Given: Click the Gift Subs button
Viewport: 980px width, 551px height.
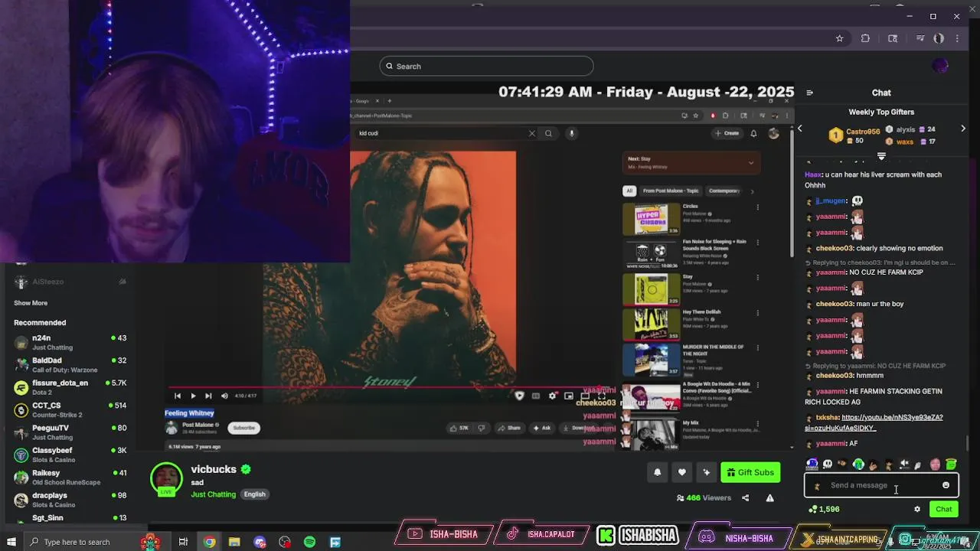Looking at the screenshot, I should tap(750, 472).
